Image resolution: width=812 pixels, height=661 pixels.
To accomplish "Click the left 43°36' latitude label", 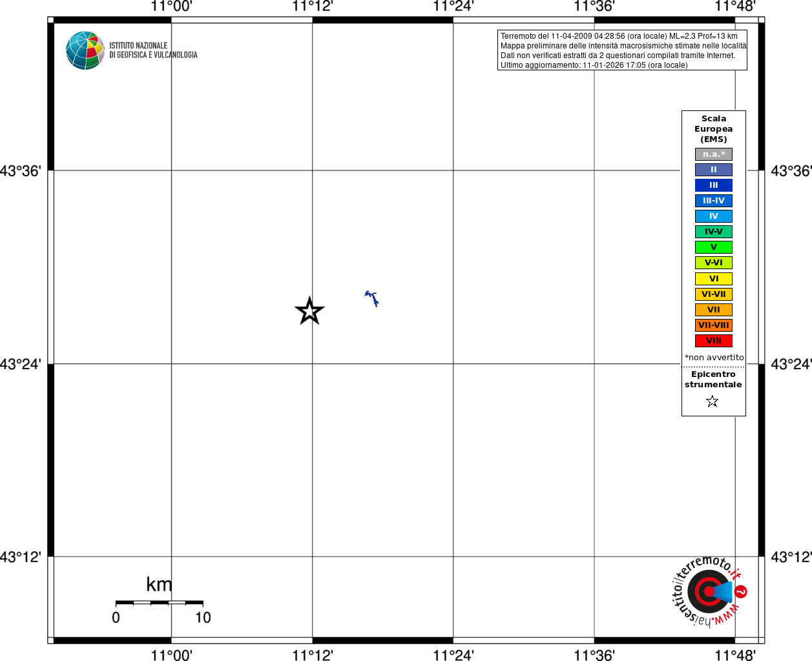I will [21, 171].
